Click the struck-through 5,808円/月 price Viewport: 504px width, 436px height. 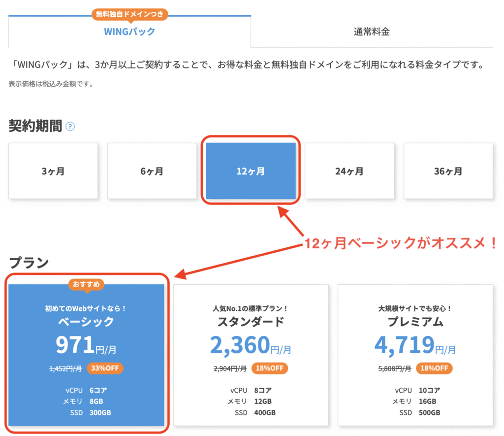[395, 369]
